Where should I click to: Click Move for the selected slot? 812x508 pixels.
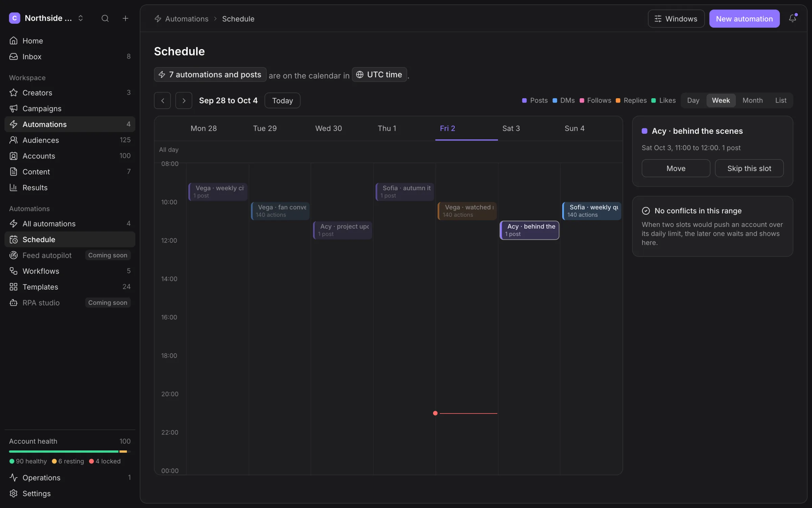tap(676, 168)
